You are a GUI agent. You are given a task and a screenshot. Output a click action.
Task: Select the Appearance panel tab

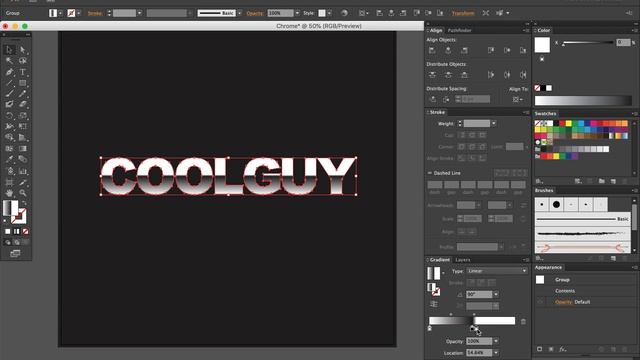click(549, 267)
